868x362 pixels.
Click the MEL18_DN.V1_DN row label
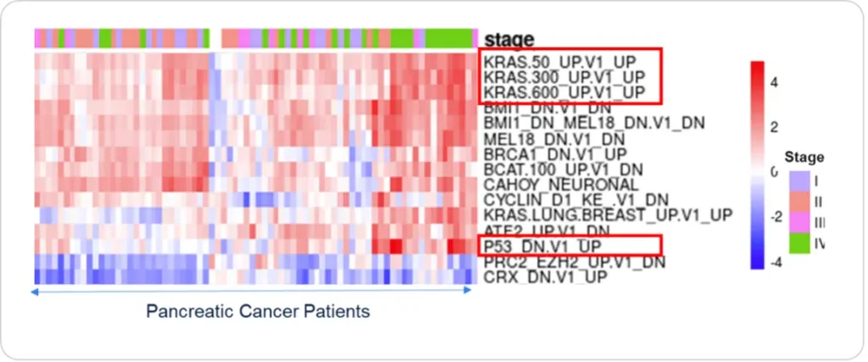pos(554,139)
